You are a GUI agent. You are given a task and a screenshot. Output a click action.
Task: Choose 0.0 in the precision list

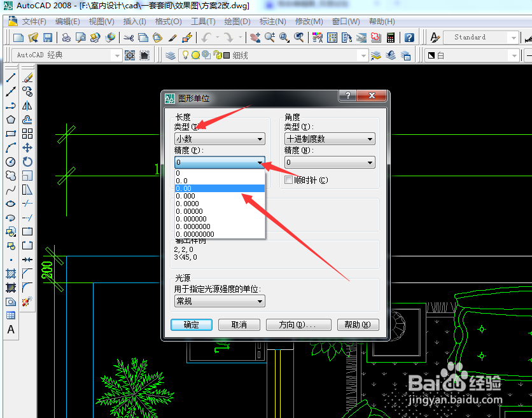[220, 181]
